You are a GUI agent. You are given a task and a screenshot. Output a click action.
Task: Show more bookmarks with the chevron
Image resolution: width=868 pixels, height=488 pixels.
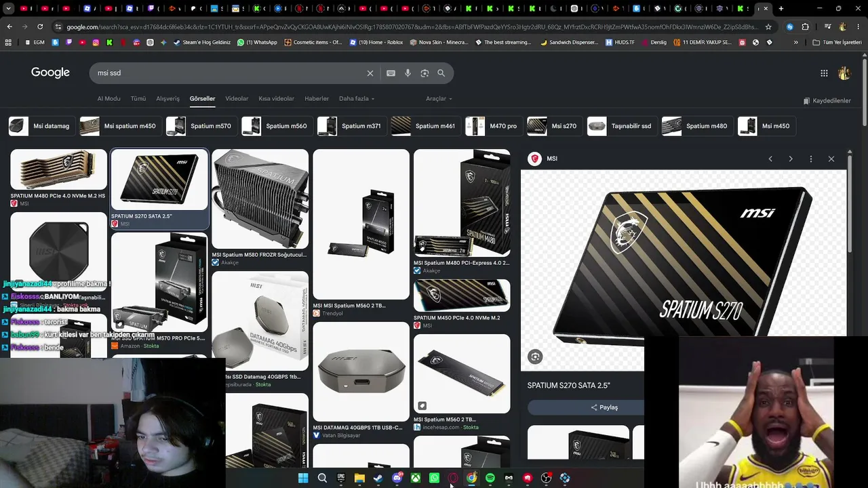tap(796, 42)
